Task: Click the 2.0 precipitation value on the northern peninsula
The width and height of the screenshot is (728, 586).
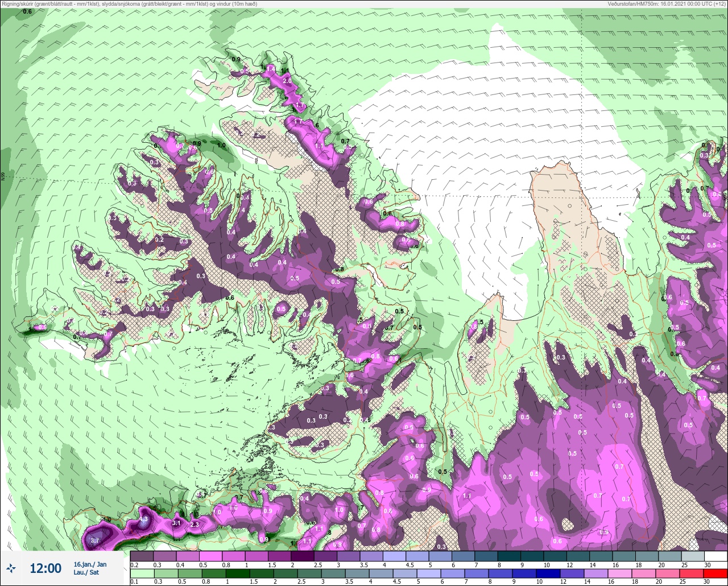Action: coord(287,81)
